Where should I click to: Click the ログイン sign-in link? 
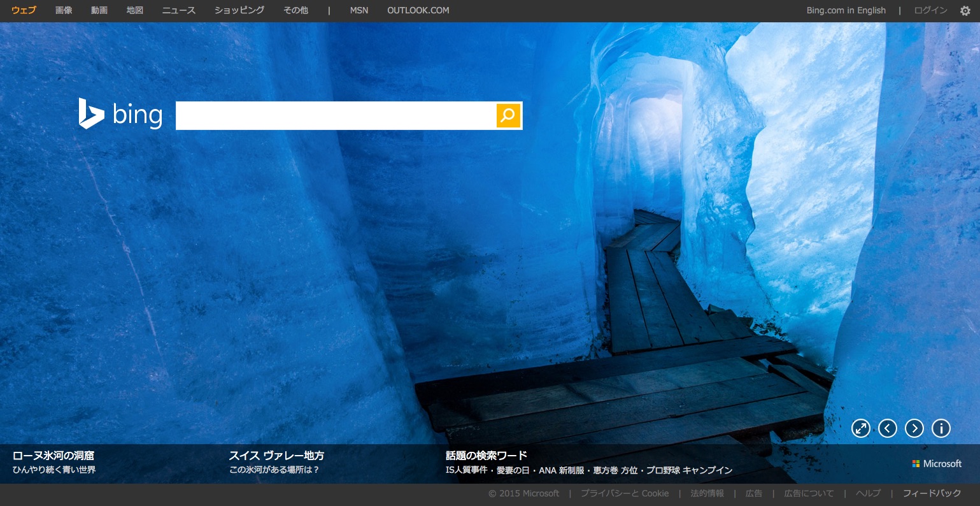pos(930,10)
